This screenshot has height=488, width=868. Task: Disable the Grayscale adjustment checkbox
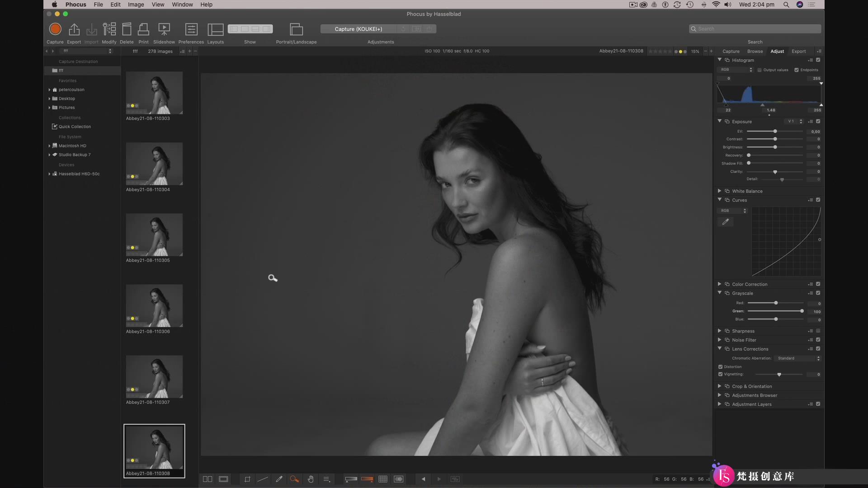coord(818,293)
